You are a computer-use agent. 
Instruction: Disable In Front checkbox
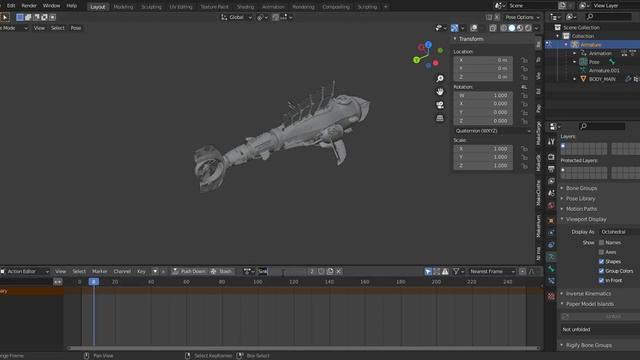click(601, 280)
